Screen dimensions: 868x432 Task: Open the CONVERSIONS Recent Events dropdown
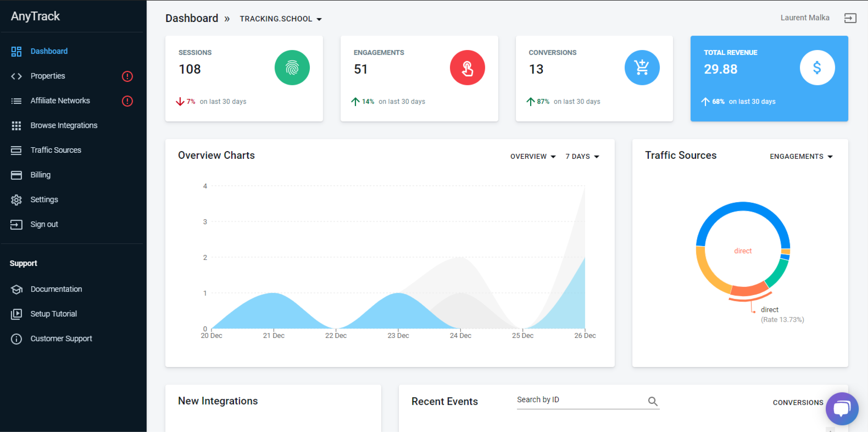tap(798, 402)
